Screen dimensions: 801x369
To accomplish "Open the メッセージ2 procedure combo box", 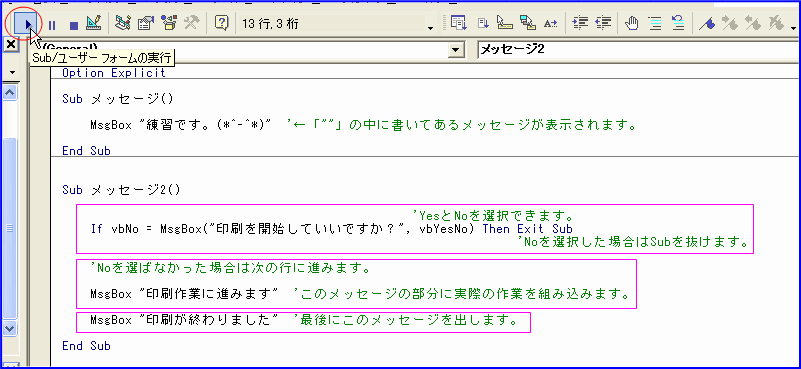I will tap(639, 50).
